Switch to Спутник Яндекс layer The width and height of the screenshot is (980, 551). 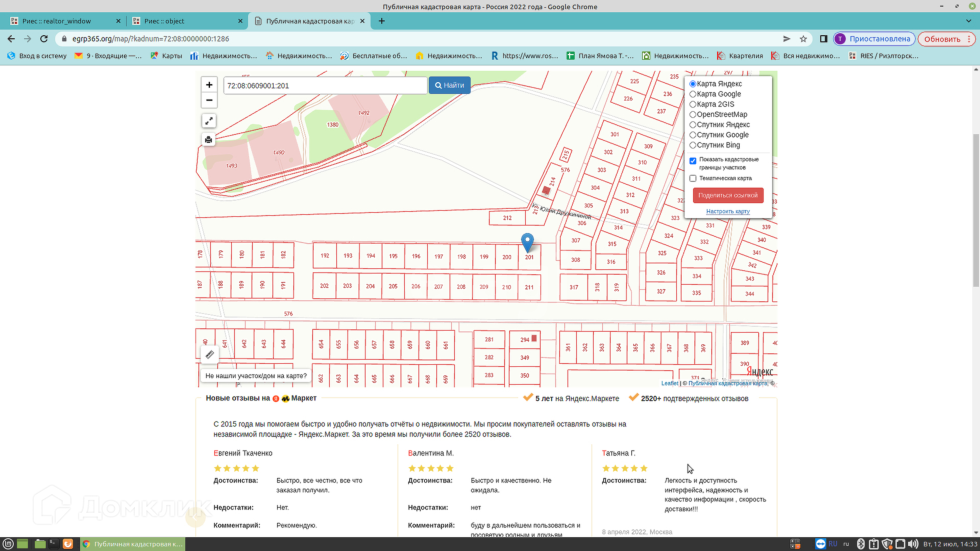[693, 125]
